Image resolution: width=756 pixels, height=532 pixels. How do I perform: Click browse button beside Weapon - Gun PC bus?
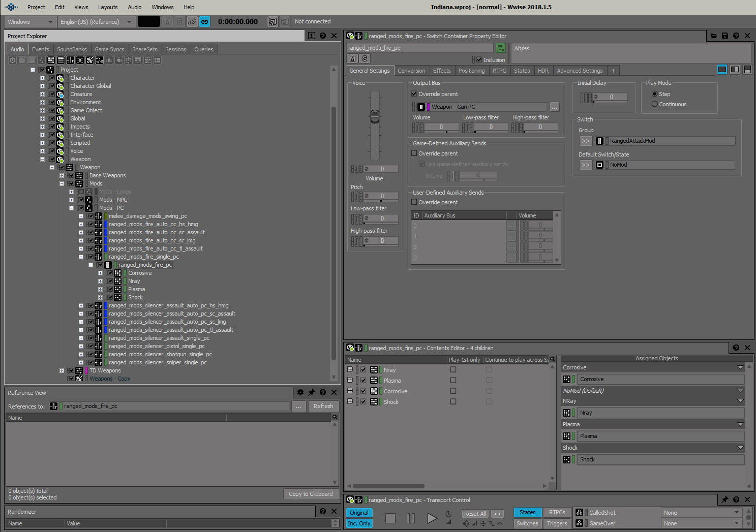coord(554,107)
